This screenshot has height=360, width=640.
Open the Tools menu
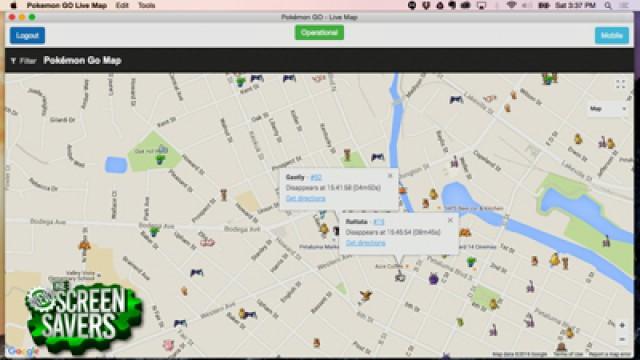point(147,5)
